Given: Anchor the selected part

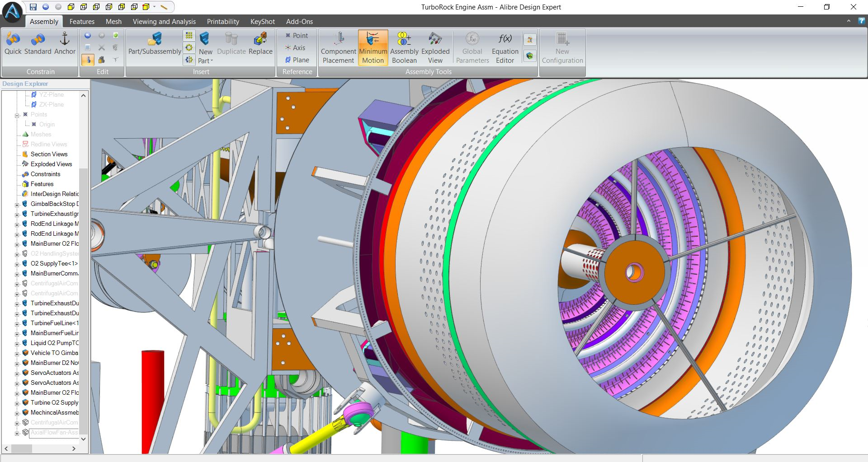Looking at the screenshot, I should pyautogui.click(x=65, y=44).
